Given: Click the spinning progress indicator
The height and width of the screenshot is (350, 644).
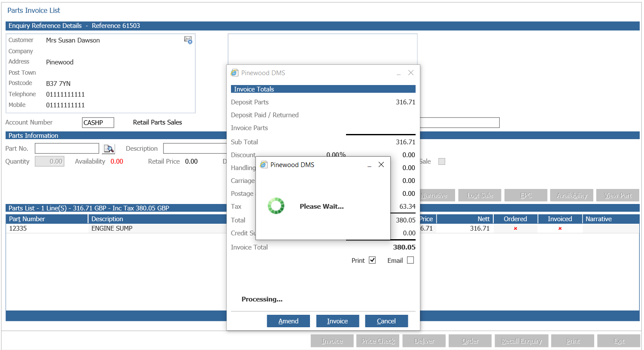Looking at the screenshot, I should pyautogui.click(x=276, y=206).
